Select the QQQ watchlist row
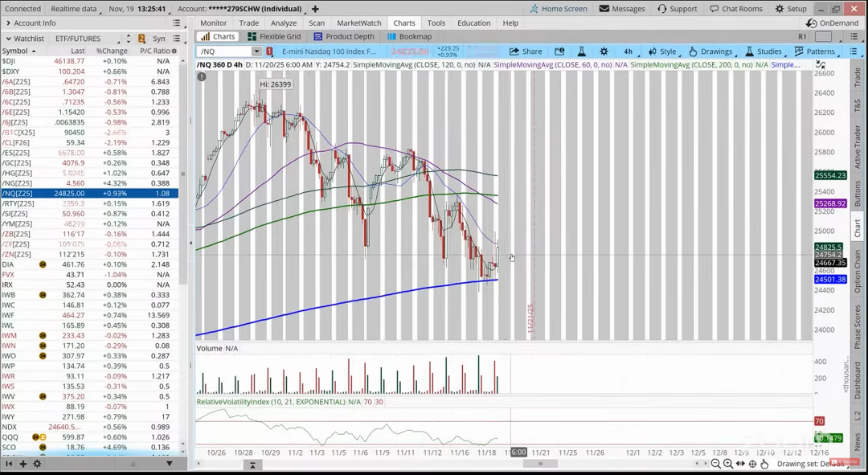The width and height of the screenshot is (868, 475). [x=90, y=436]
